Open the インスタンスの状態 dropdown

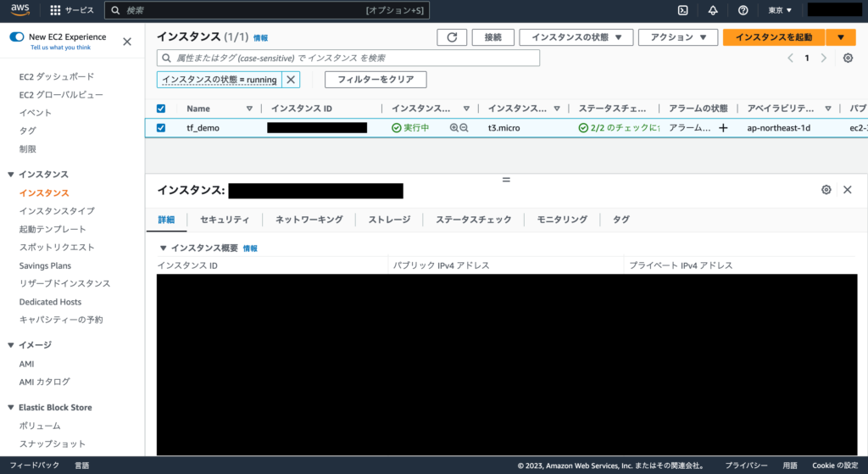[x=576, y=37]
